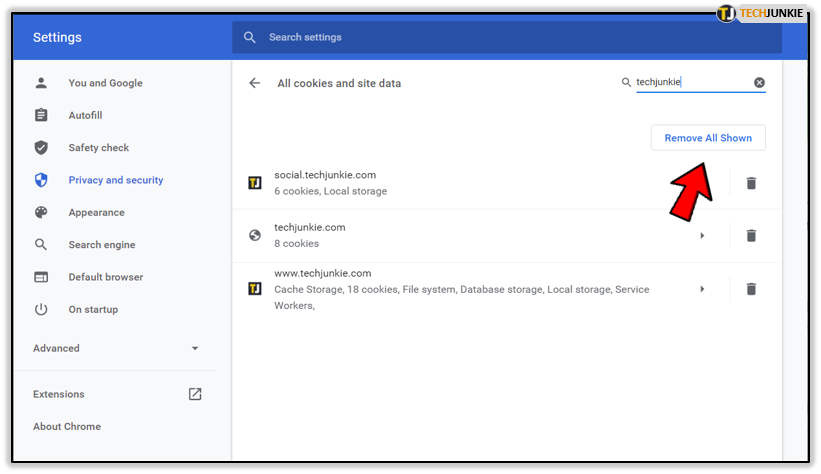Viewport: 821px width, 474px height.
Task: Click the Remove All Shown button
Action: [708, 138]
